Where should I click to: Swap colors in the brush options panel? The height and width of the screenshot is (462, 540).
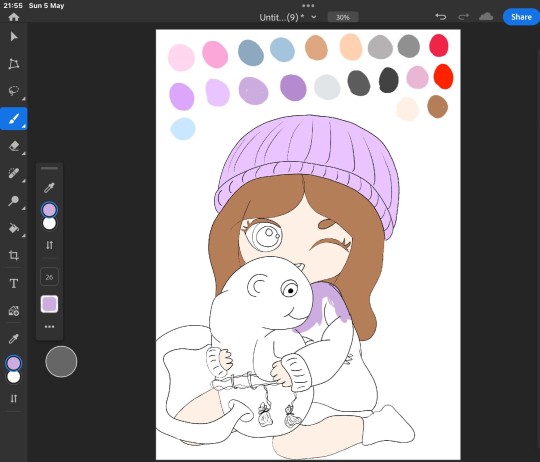click(49, 245)
